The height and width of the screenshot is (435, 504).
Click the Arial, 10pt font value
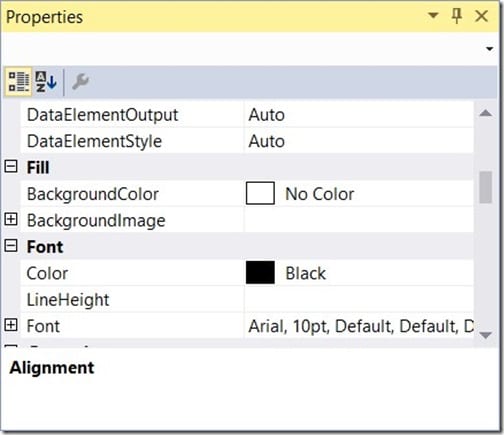(361, 326)
